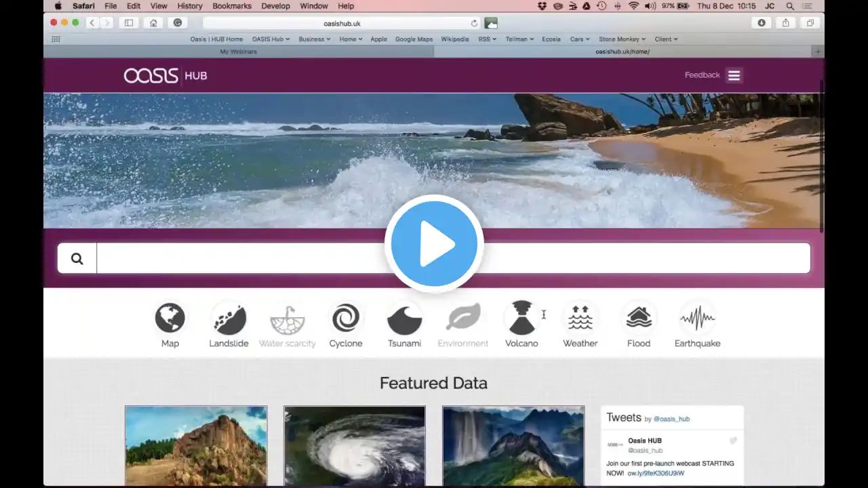Reload the page in the address bar

[474, 23]
